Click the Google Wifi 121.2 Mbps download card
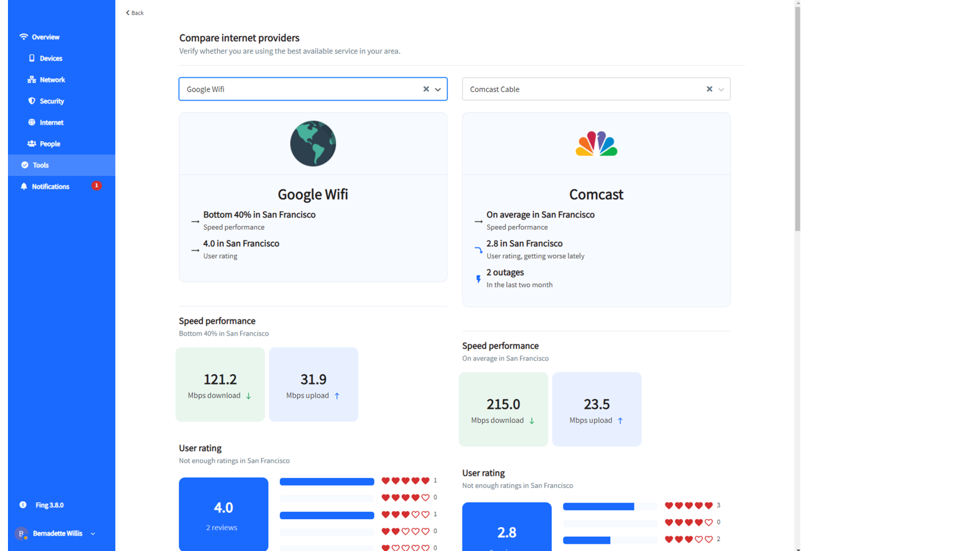This screenshot has height=551, width=980. 220,384
